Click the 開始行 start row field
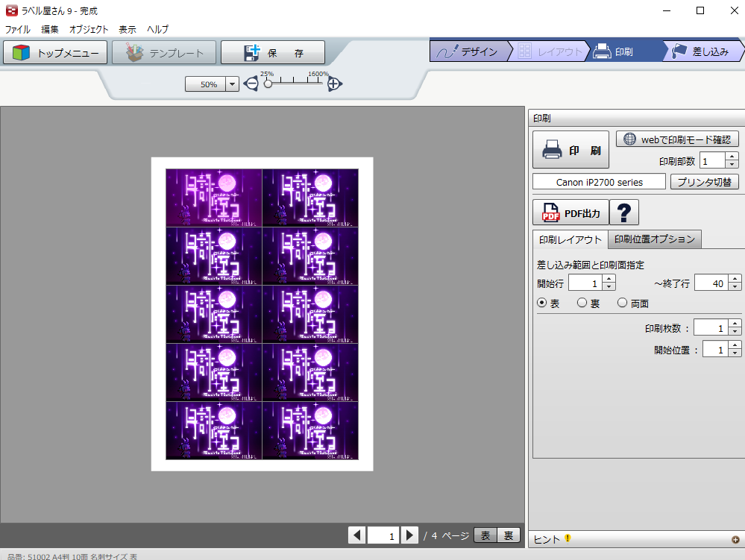745x560 pixels. pos(585,283)
